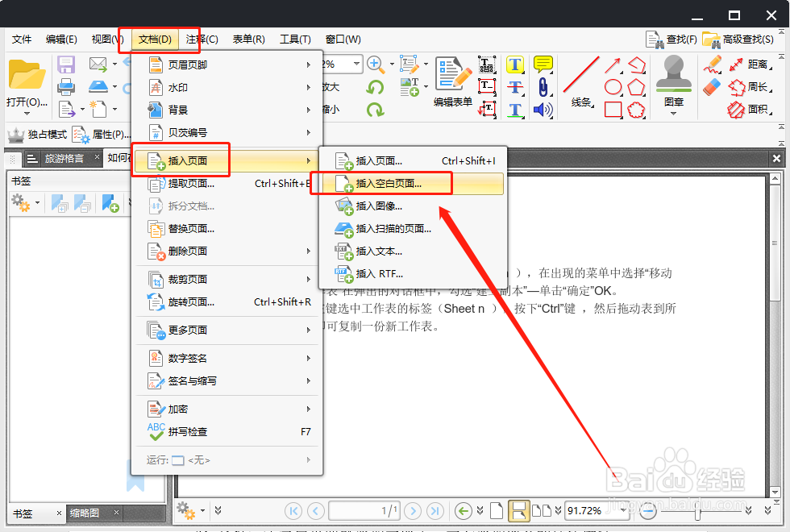Select the eraser tool in toolbar
The image size is (790, 532).
click(712, 85)
